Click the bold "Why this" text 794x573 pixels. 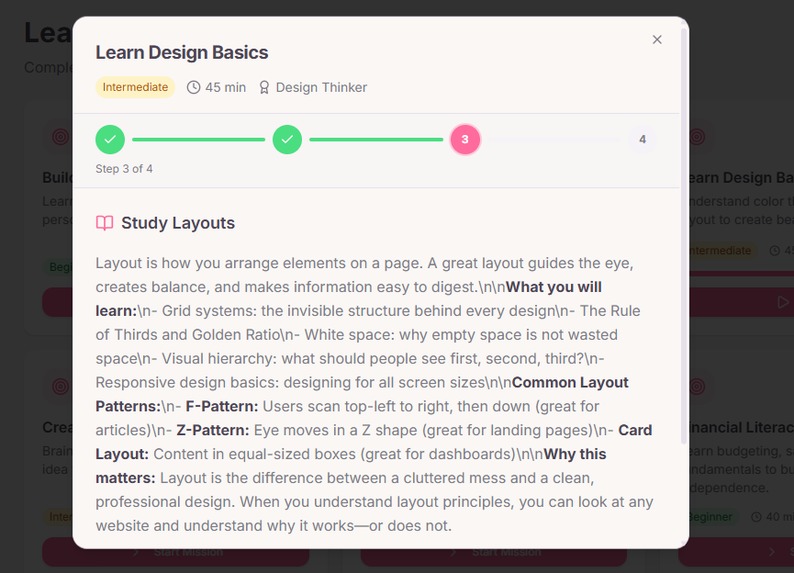pyautogui.click(x=575, y=454)
